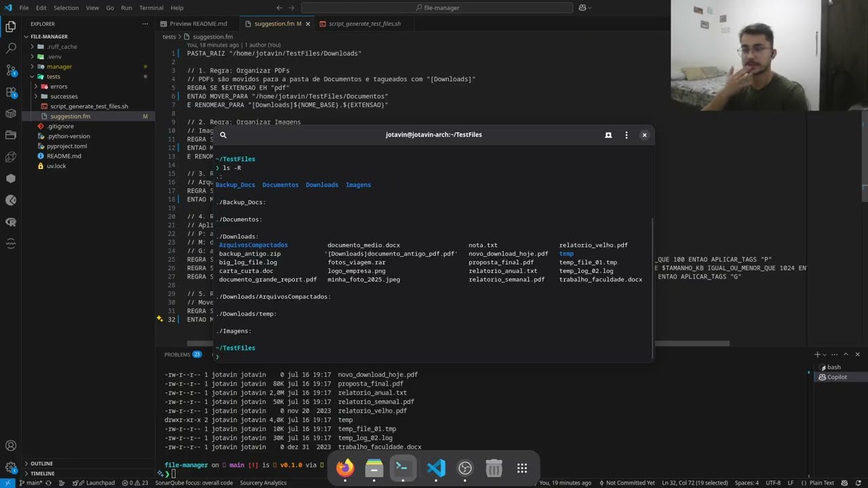Open the Manage gear icon
Image resolution: width=868 pixels, height=488 pixels.
tap(10, 468)
